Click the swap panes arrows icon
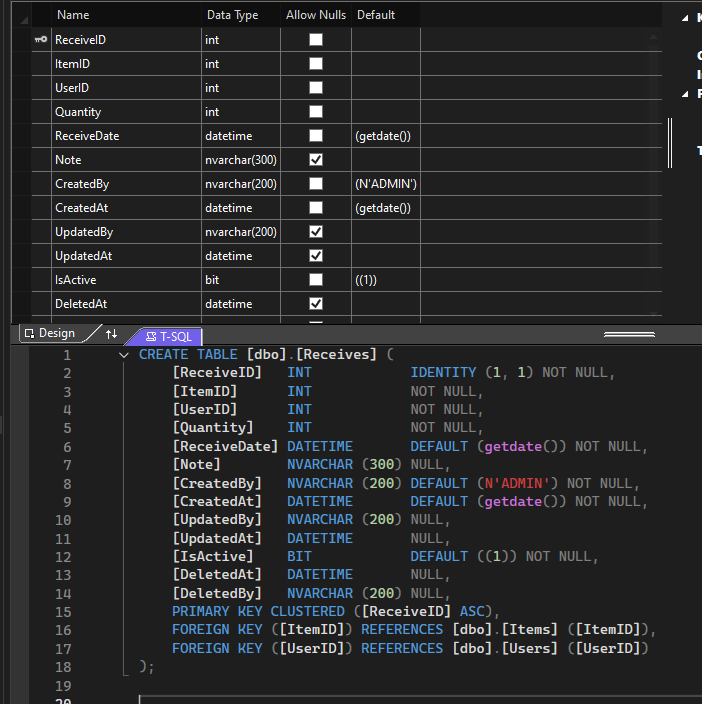The height and width of the screenshot is (704, 702). coord(111,334)
